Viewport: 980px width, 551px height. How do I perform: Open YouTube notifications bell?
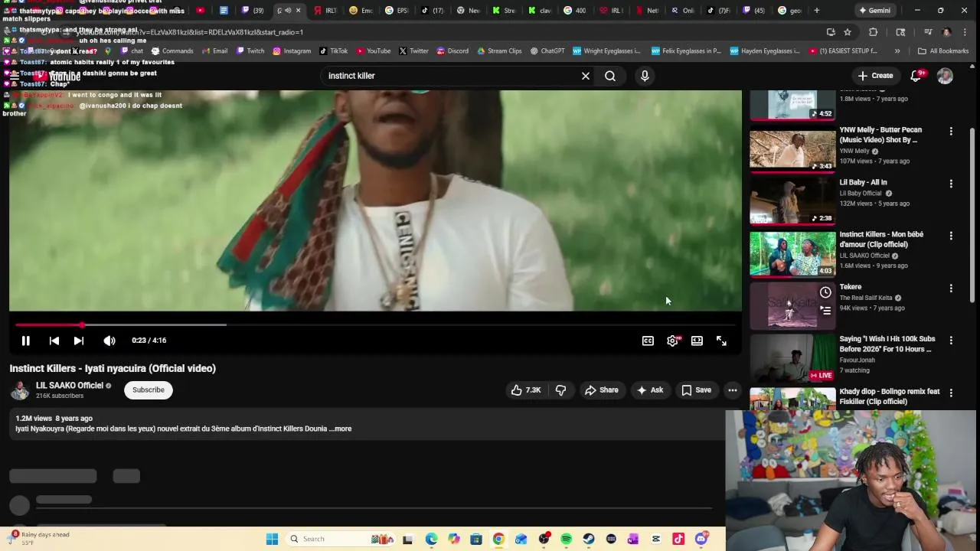click(x=916, y=76)
